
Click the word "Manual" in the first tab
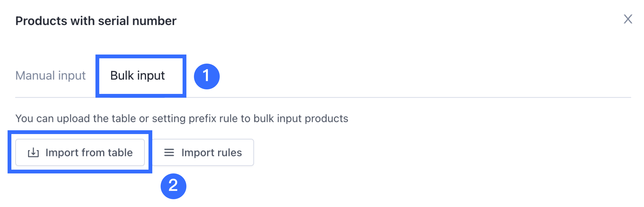coord(35,75)
